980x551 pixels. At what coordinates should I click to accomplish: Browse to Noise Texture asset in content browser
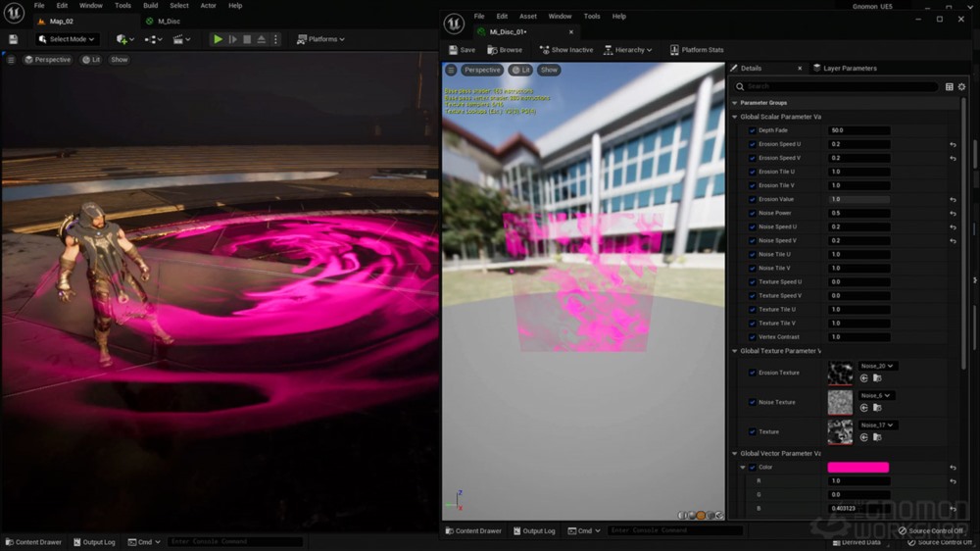point(877,408)
